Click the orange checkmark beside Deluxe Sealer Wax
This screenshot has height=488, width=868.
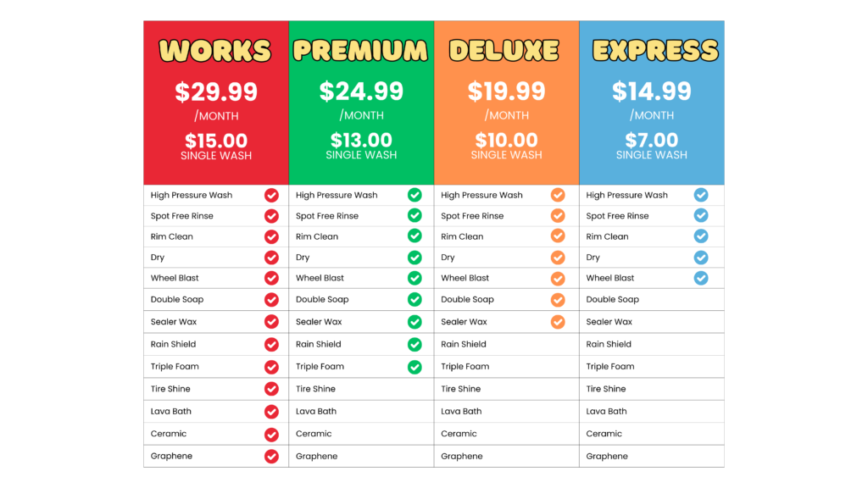558,321
